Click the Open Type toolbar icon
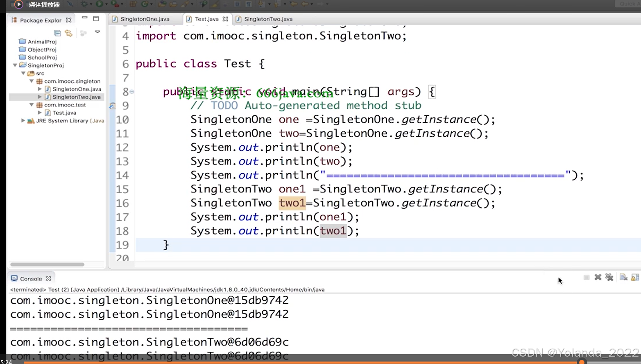641x364 pixels. (x=162, y=4)
